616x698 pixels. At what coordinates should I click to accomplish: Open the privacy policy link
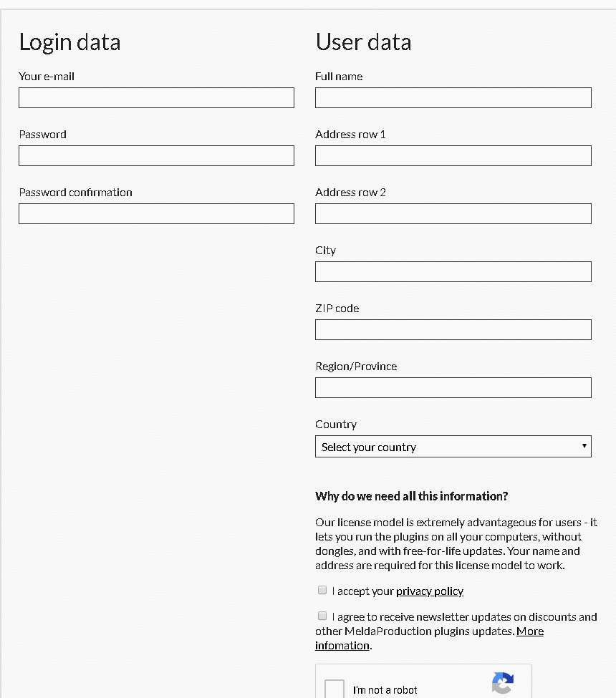pos(430,591)
